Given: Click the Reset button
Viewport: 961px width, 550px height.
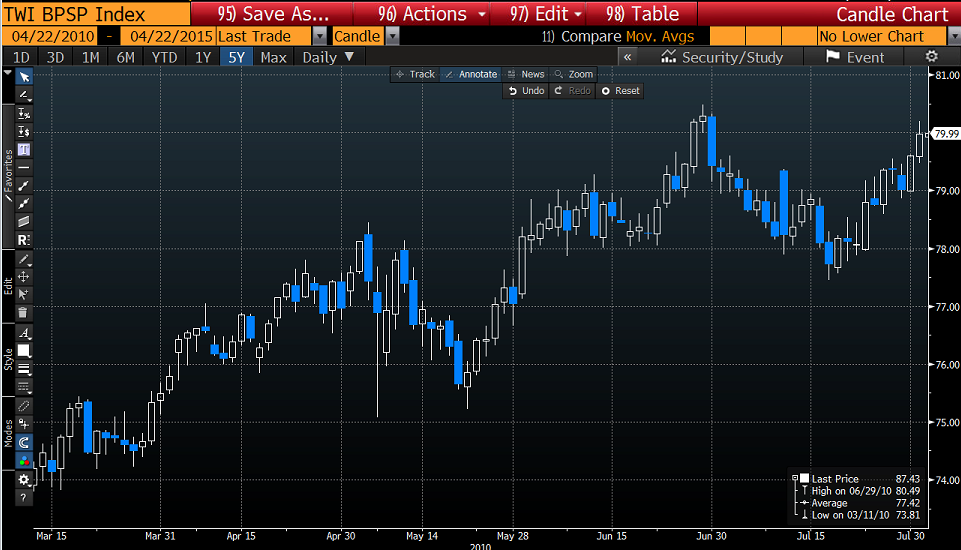Looking at the screenshot, I should click(x=620, y=91).
